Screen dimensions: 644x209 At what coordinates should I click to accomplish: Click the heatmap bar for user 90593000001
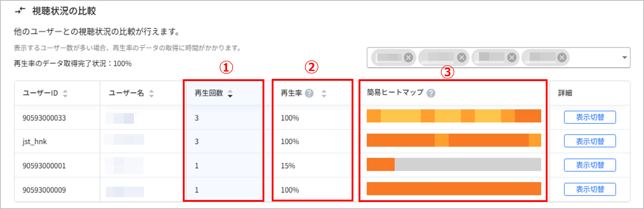point(453,165)
